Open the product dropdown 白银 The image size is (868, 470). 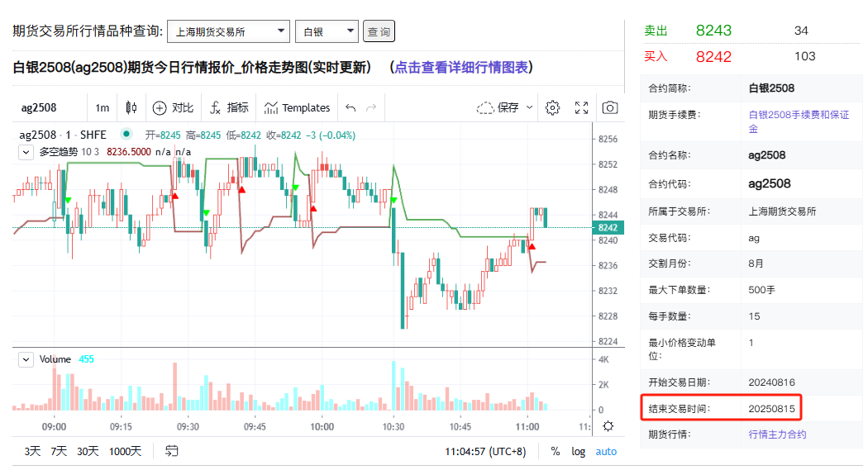pyautogui.click(x=327, y=31)
